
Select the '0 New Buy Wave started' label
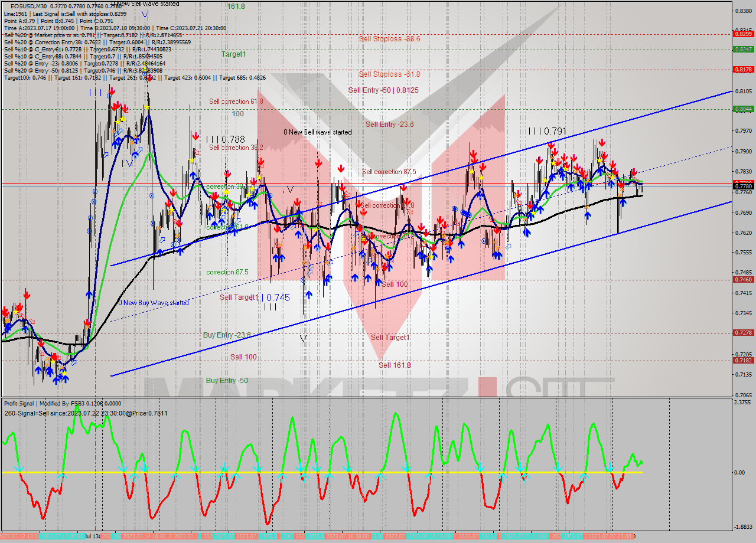click(x=154, y=303)
